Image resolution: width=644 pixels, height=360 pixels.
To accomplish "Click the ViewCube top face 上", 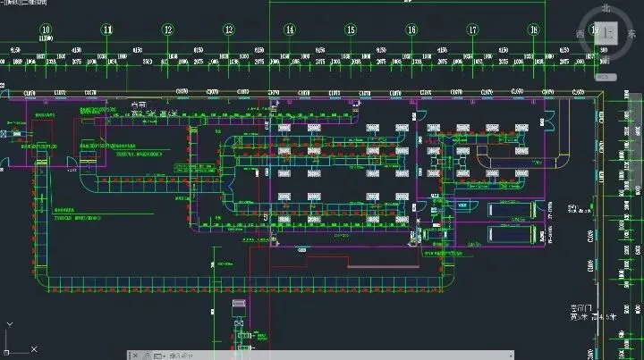I will coord(606,34).
